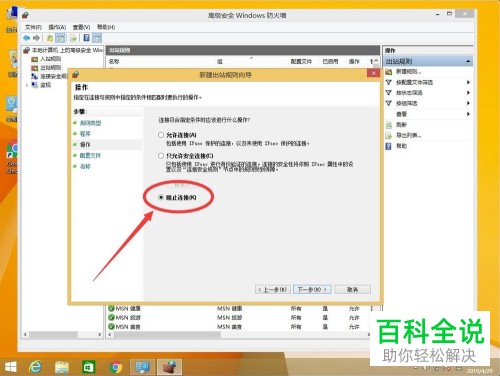Expand the 监视 node in the console tree

click(27, 85)
